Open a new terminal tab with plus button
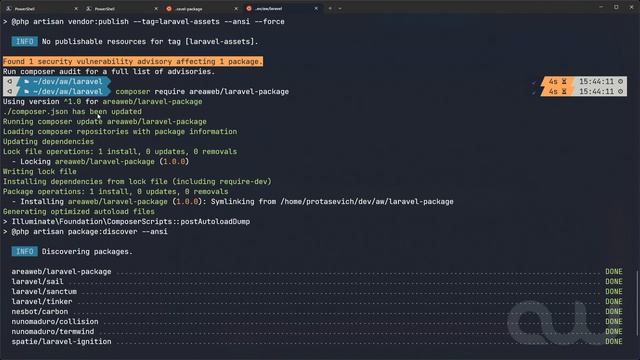 pyautogui.click(x=330, y=8)
